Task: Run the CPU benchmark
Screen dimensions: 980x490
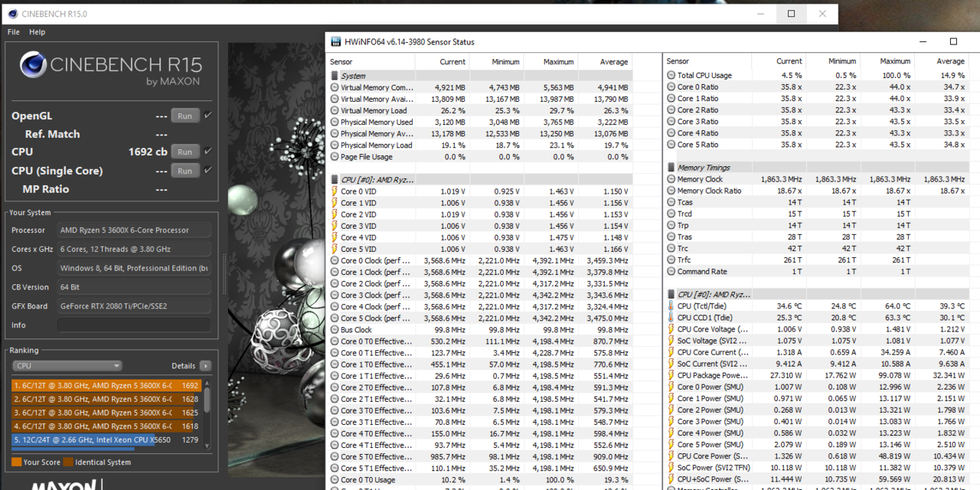Action: (x=185, y=152)
